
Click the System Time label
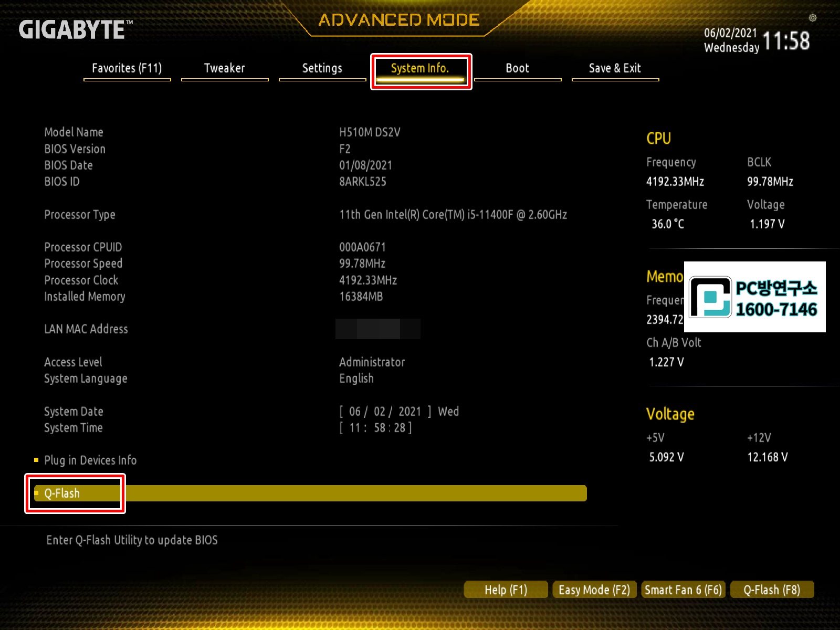point(73,428)
